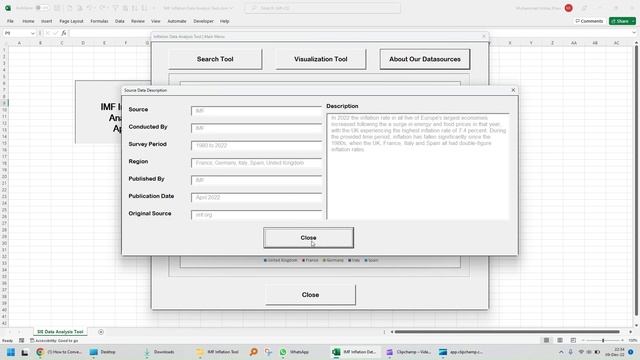Open the Review ribbon tab

point(138,21)
